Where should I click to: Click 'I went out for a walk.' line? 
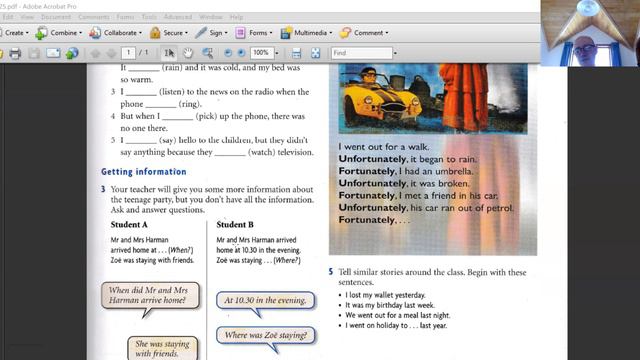384,147
